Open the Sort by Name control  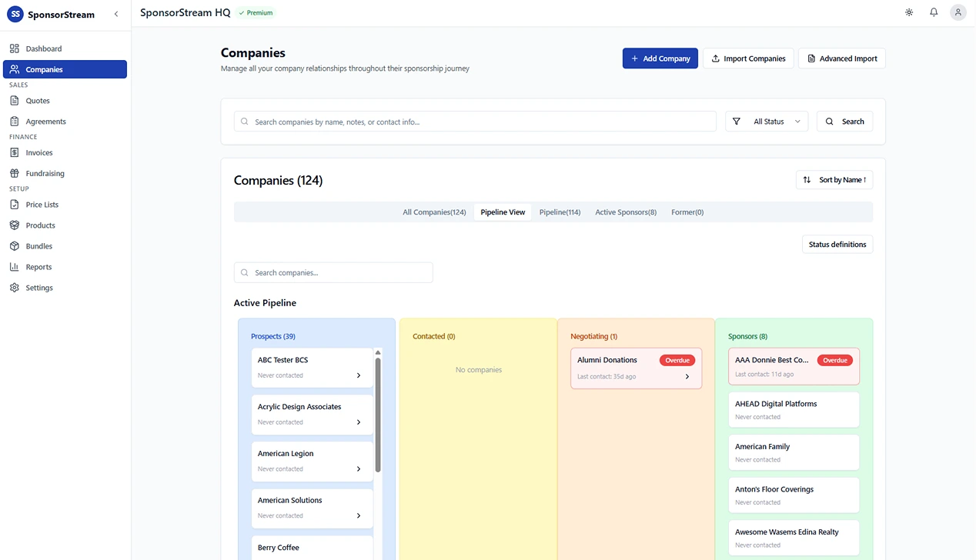point(834,180)
